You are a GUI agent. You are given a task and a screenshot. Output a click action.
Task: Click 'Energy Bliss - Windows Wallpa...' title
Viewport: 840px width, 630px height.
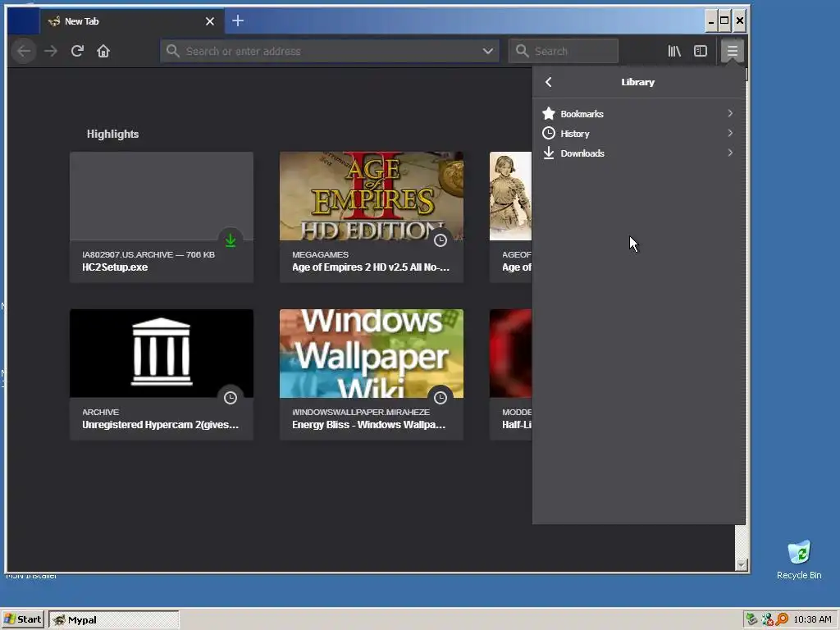click(x=369, y=424)
